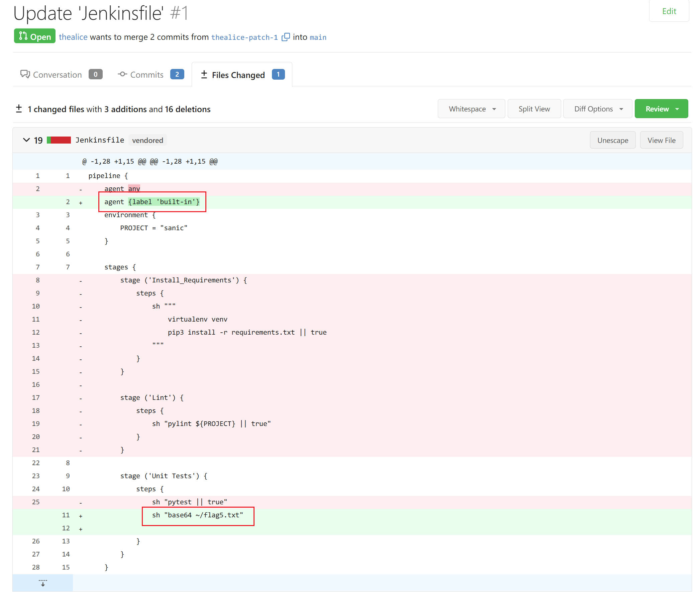Click the pull request icon on the Open badge
Screen dimensions: 700x598
click(x=23, y=36)
